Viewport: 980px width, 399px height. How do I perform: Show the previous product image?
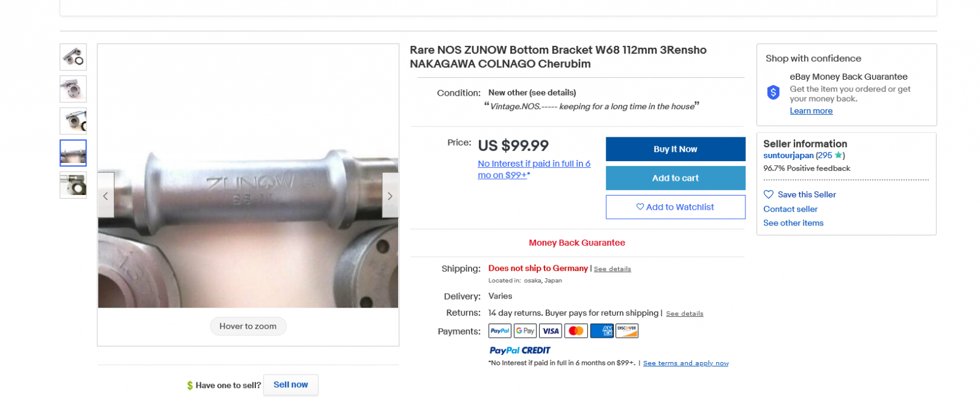coord(106,196)
